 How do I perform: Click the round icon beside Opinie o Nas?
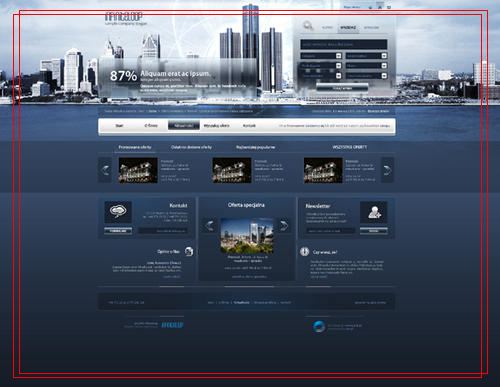189,251
